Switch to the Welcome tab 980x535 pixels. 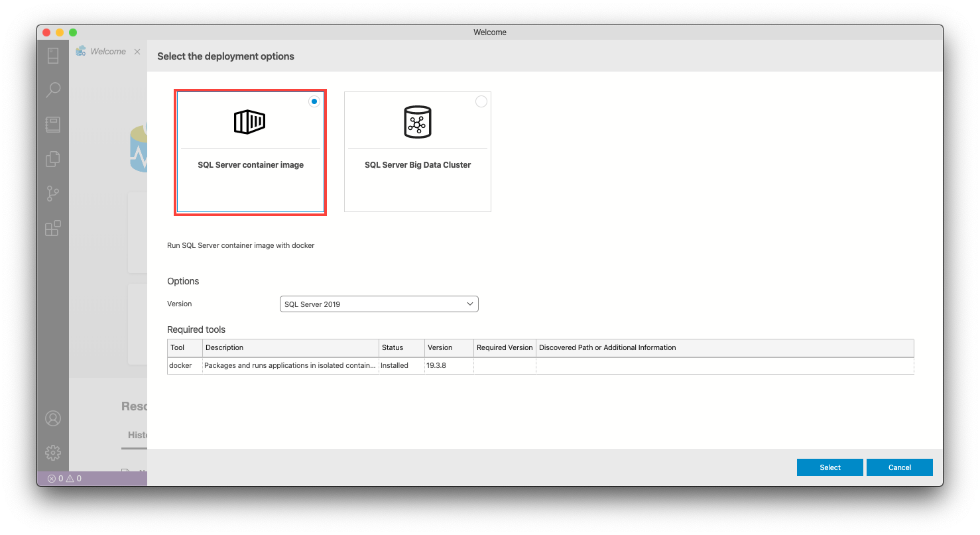point(107,52)
